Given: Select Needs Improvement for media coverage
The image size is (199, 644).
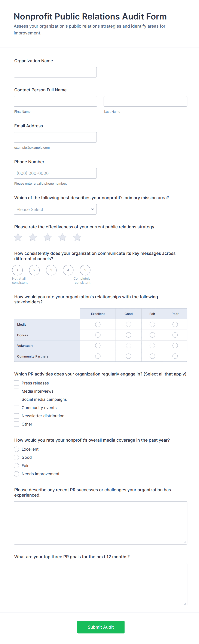Looking at the screenshot, I should point(16,474).
